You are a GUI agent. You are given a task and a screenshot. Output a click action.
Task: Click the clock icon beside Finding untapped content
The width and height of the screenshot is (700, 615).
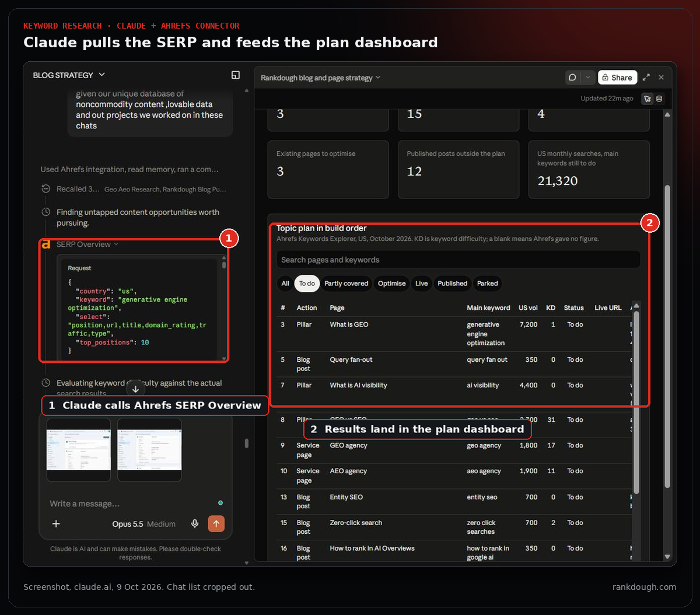(x=45, y=212)
